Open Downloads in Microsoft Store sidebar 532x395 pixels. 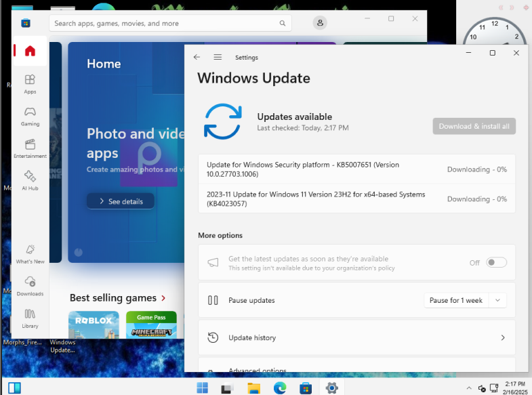(30, 286)
